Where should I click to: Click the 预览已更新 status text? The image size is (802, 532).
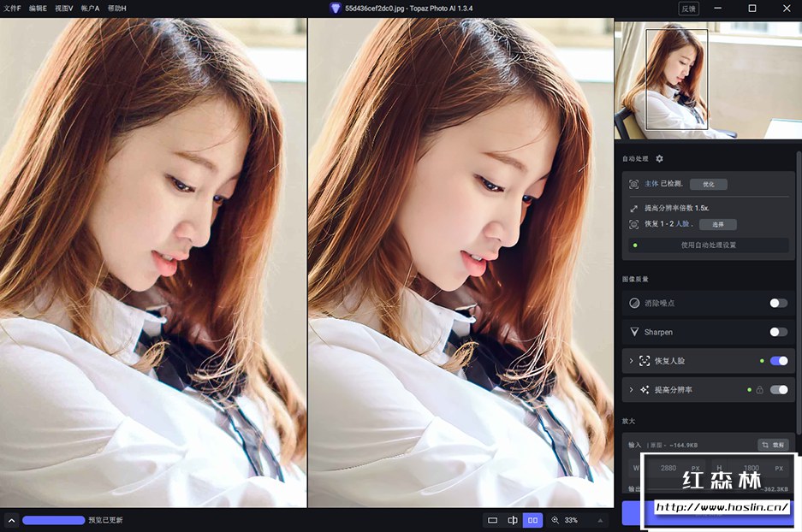pyautogui.click(x=105, y=520)
